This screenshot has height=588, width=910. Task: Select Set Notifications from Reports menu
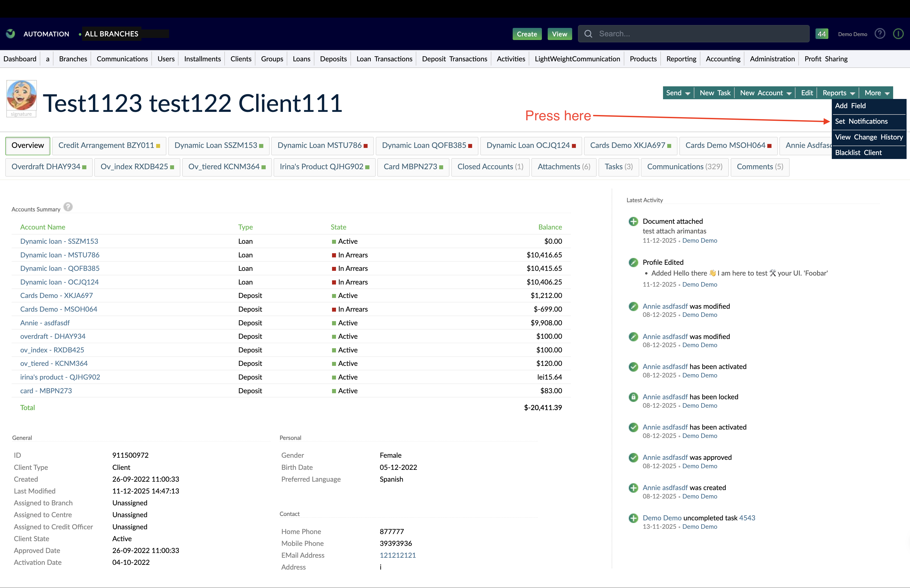(862, 121)
